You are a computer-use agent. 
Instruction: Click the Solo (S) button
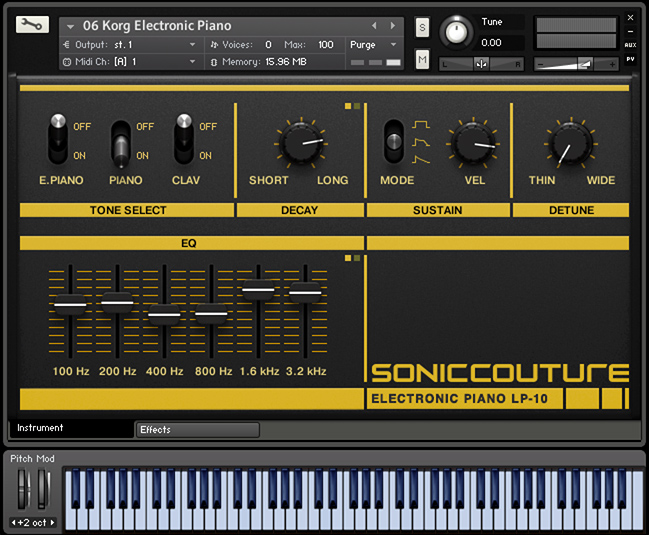click(422, 27)
